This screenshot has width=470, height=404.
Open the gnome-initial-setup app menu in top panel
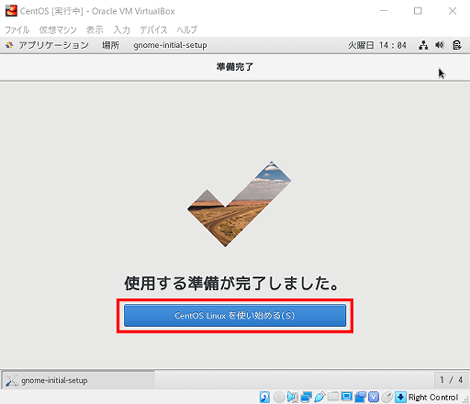(170, 45)
